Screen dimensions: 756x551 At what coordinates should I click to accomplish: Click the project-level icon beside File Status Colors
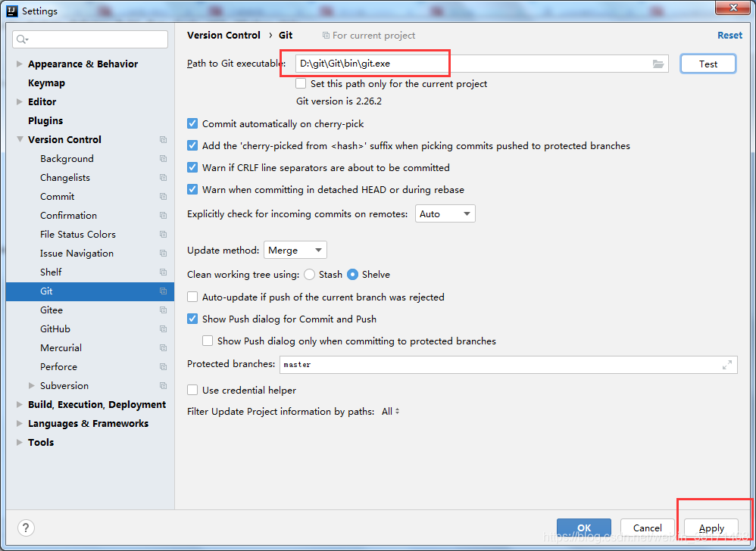tap(163, 234)
